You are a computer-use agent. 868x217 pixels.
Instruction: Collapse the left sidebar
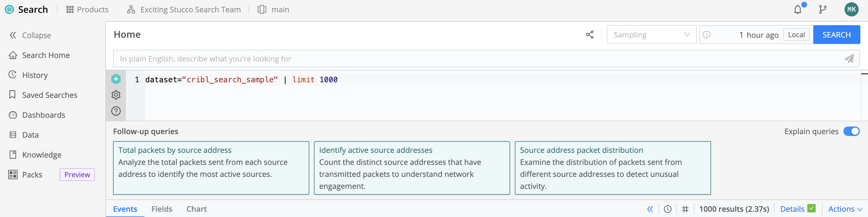(x=30, y=35)
